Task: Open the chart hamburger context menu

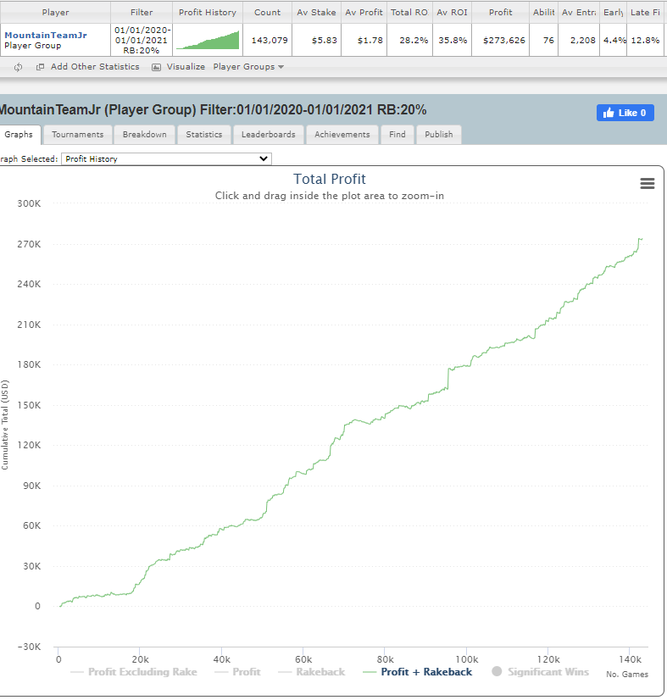Action: point(647,183)
